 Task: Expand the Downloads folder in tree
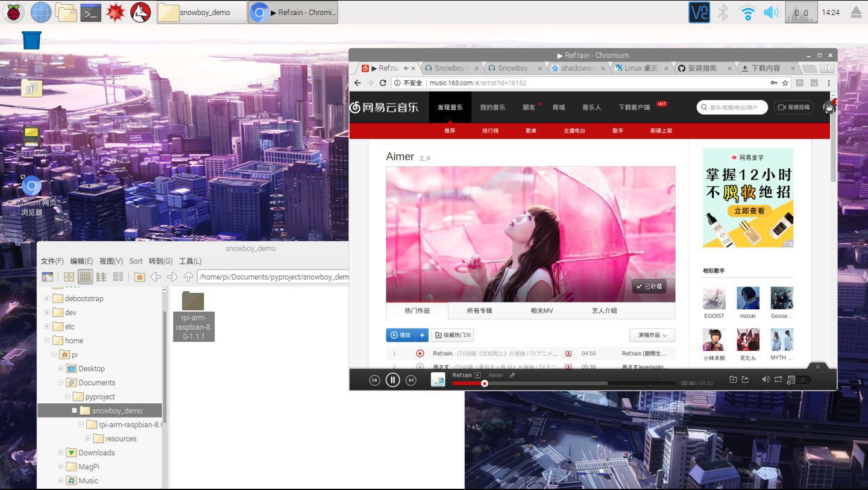click(x=61, y=453)
